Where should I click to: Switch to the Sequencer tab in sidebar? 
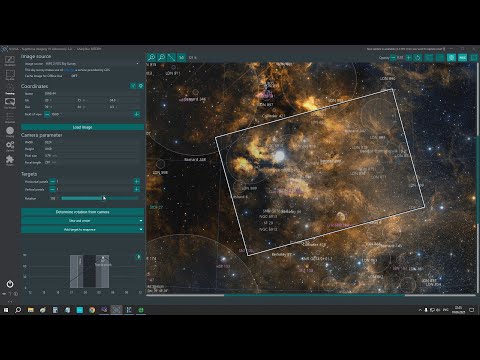pyautogui.click(x=10, y=117)
